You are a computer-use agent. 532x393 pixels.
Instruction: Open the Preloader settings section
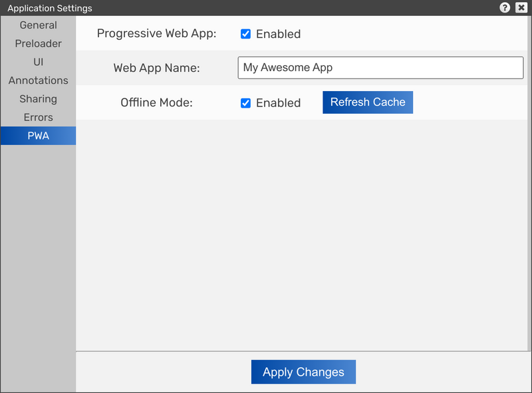[x=38, y=43]
